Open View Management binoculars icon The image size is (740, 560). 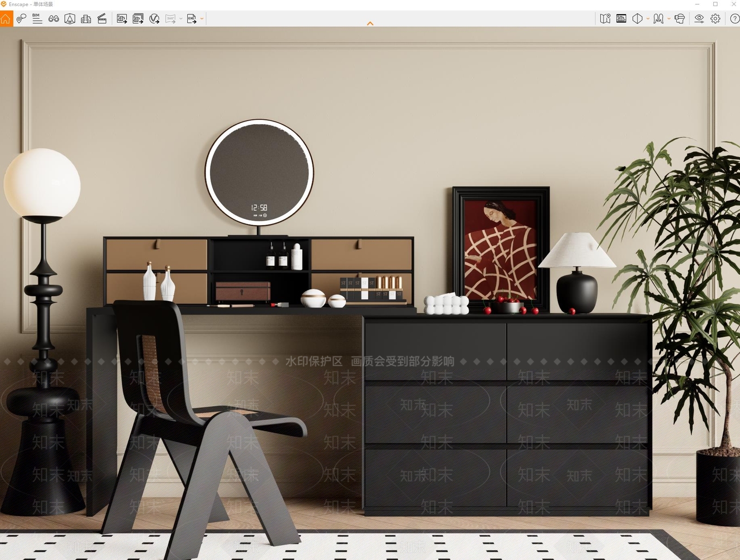pos(54,18)
